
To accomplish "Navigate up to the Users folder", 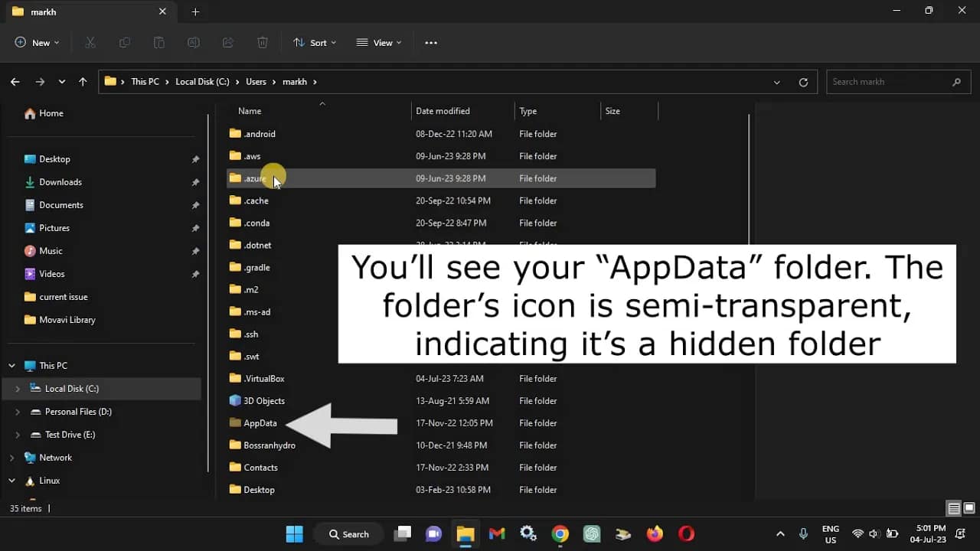I will click(x=83, y=81).
